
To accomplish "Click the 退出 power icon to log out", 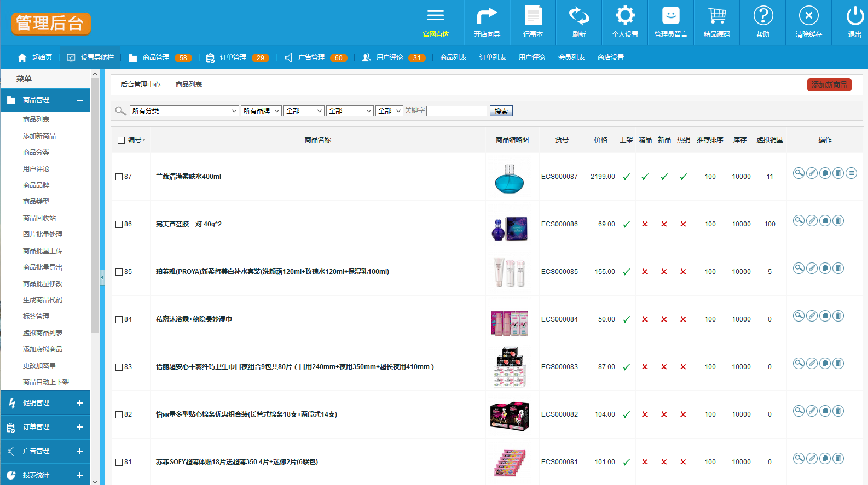I will [854, 16].
